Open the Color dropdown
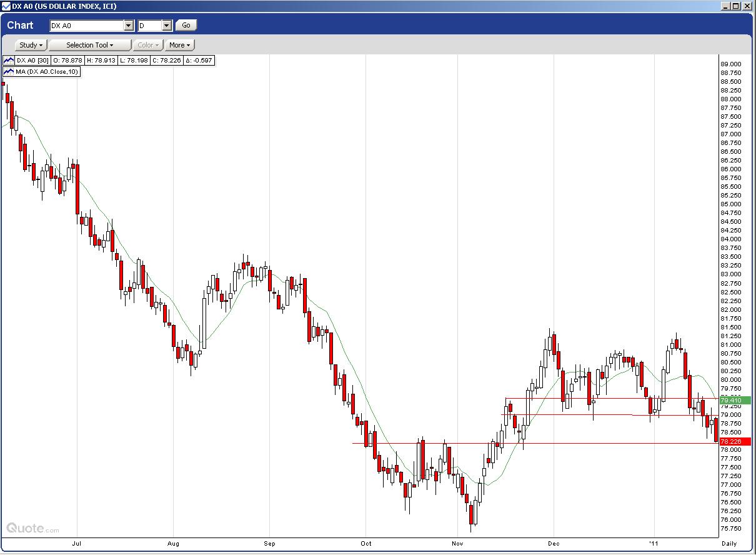Viewport: 756px width, 555px height. pos(149,45)
